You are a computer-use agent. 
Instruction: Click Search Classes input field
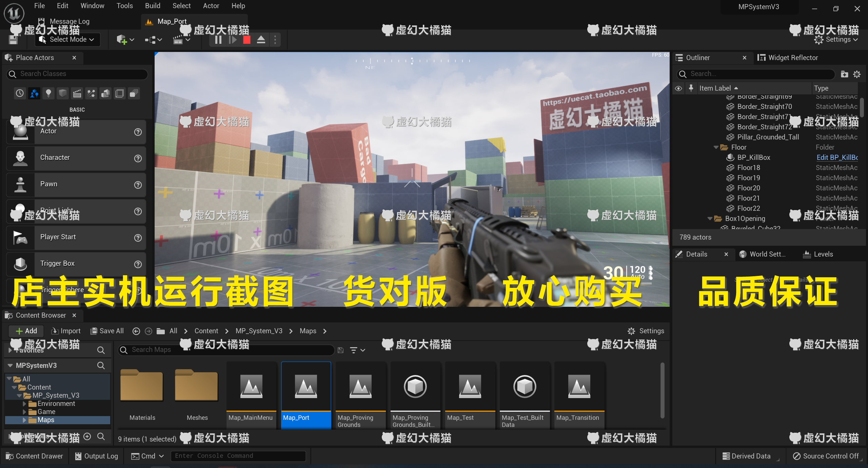coord(77,74)
